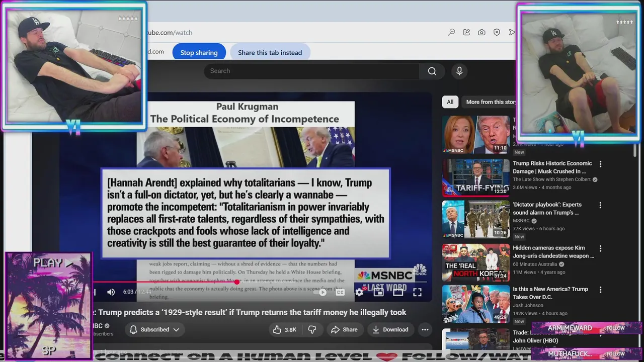
Task: Click the ARMIMEWARD follow alert banner
Action: 587,328
